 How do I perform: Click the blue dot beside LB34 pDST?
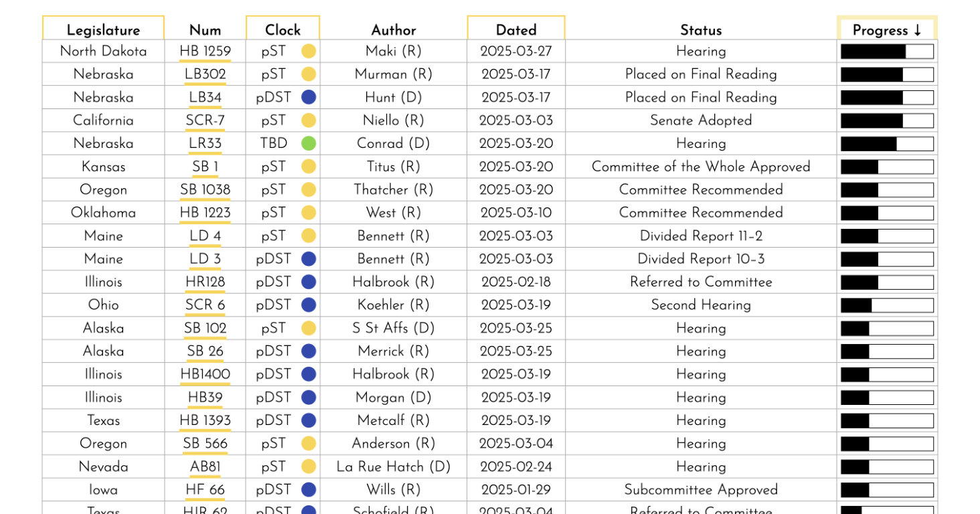click(x=309, y=97)
